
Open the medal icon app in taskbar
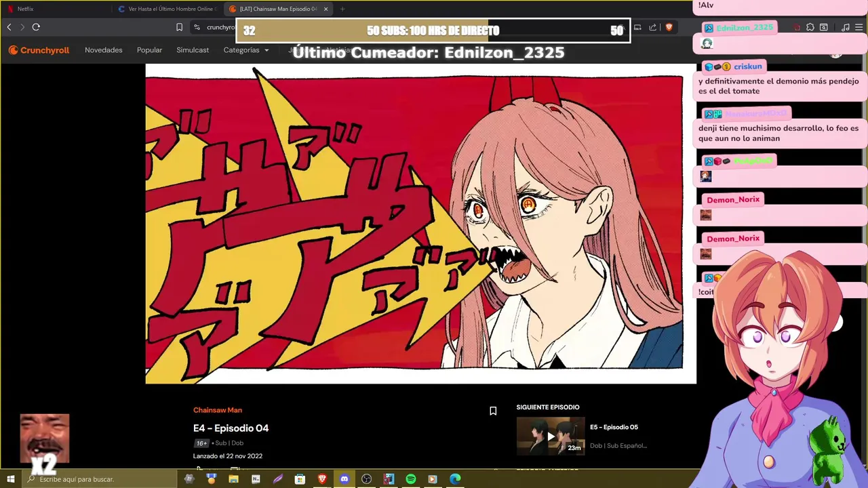click(x=211, y=479)
